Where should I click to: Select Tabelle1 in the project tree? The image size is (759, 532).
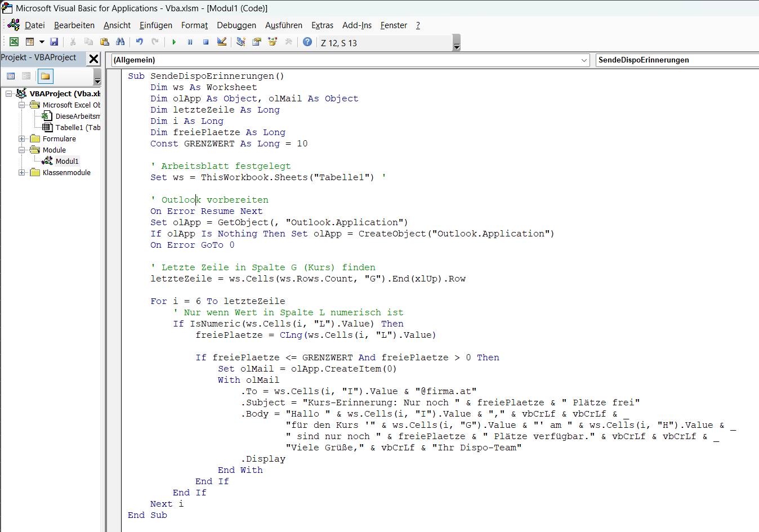coord(77,128)
